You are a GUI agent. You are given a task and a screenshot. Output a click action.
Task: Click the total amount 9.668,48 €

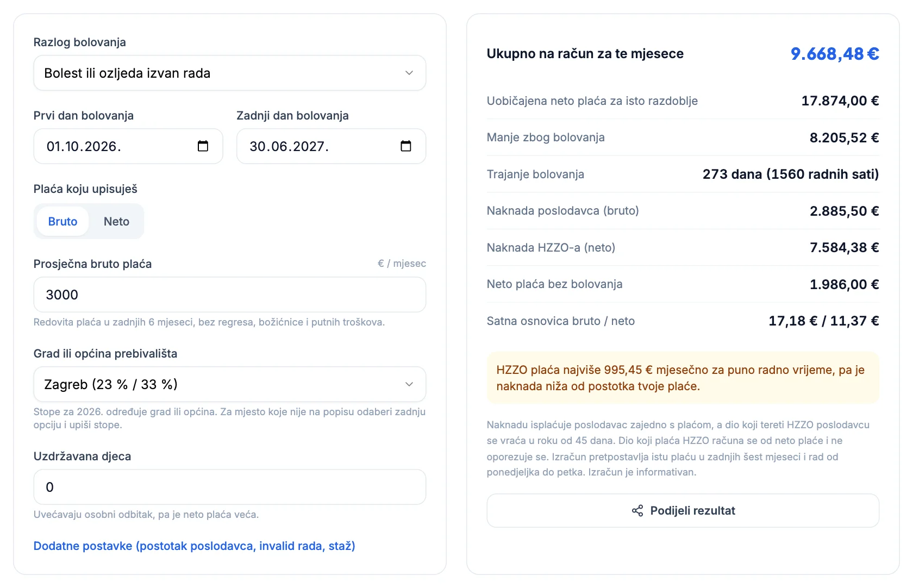835,54
